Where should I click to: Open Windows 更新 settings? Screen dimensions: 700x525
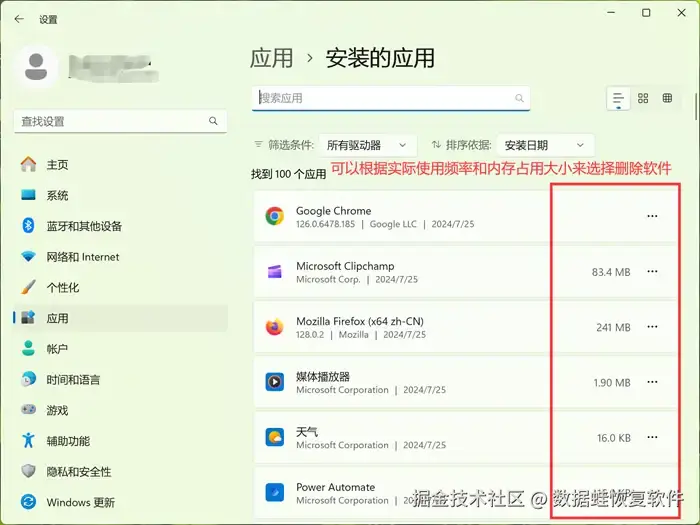(x=121, y=502)
